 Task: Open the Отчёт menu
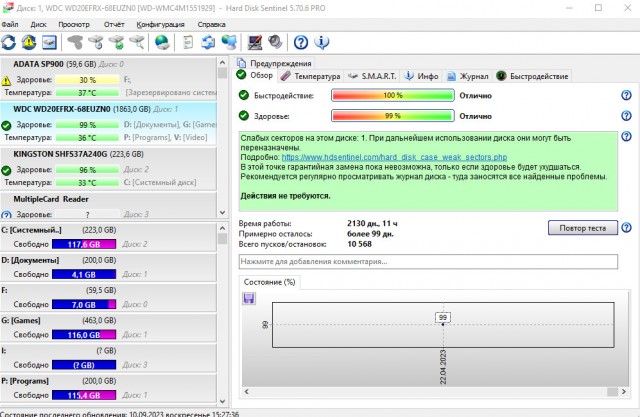point(114,24)
